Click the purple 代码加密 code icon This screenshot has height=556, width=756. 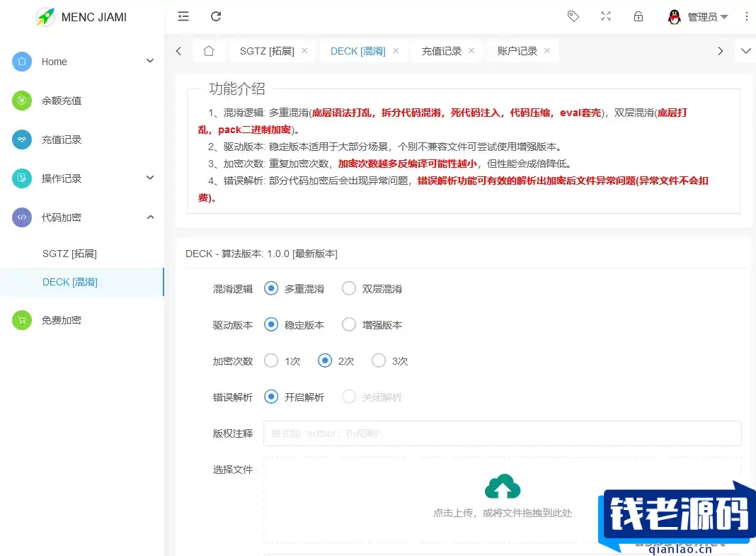click(22, 217)
